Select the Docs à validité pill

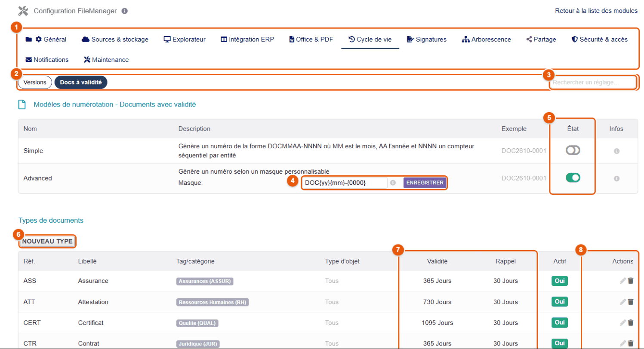point(81,82)
